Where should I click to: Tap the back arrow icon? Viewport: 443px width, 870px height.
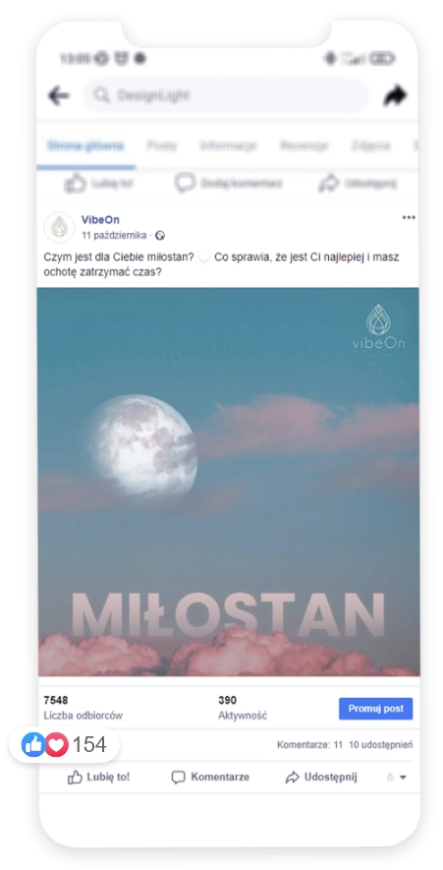point(58,95)
